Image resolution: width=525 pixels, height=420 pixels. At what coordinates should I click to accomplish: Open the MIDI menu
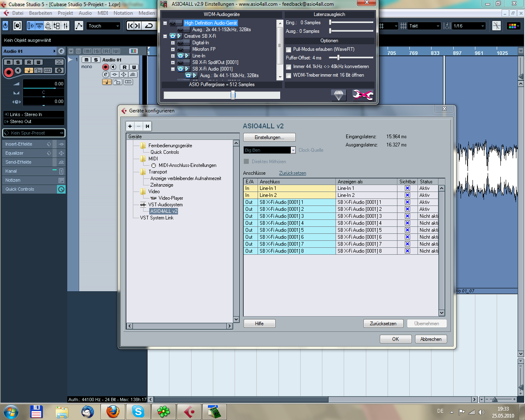pyautogui.click(x=103, y=13)
